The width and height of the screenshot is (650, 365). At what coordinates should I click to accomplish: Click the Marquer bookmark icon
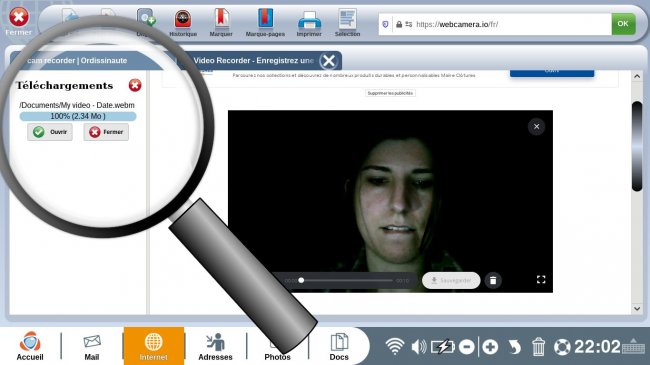click(221, 23)
